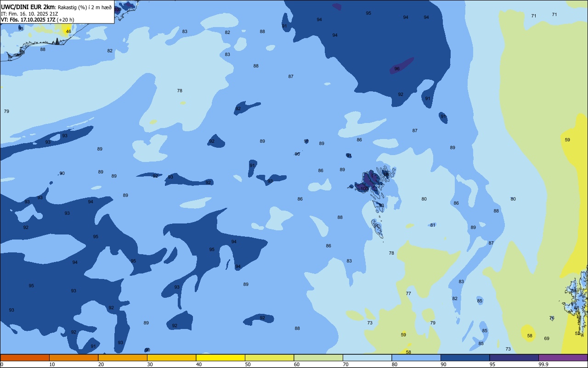Select the golden 30–40 legend segment
The height and width of the screenshot is (368, 588).
(171, 357)
